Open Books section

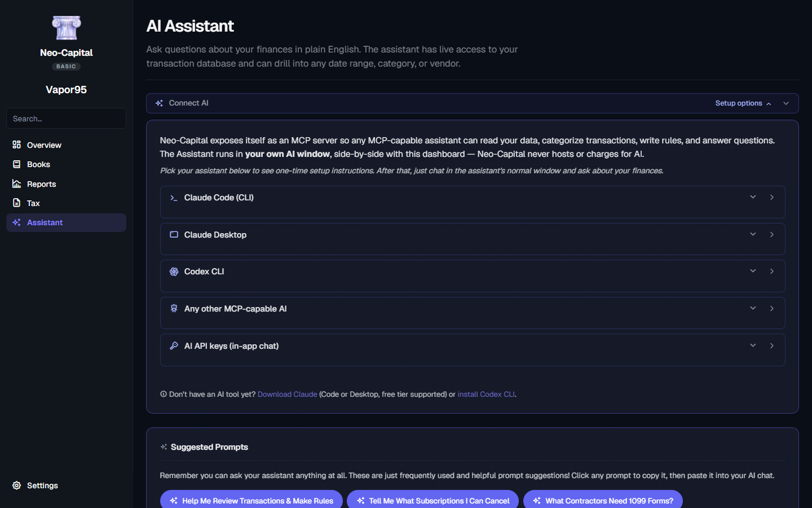[x=66, y=164]
